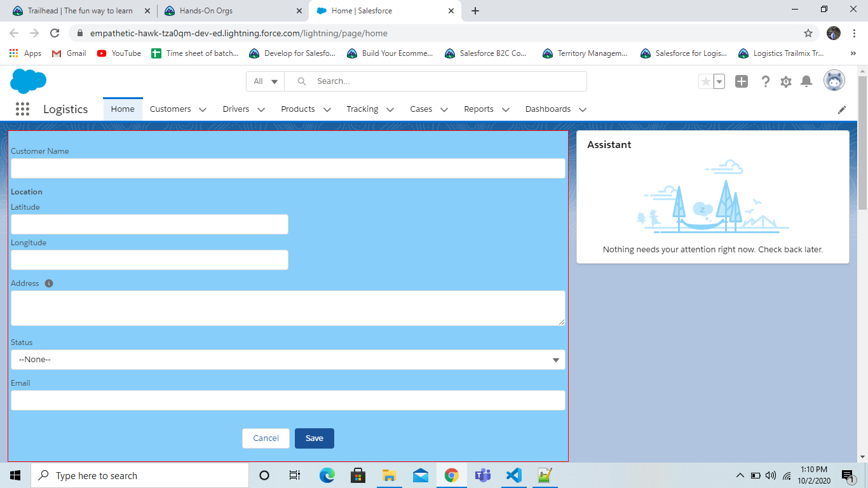Expand the favorites list arrow

(x=719, y=81)
